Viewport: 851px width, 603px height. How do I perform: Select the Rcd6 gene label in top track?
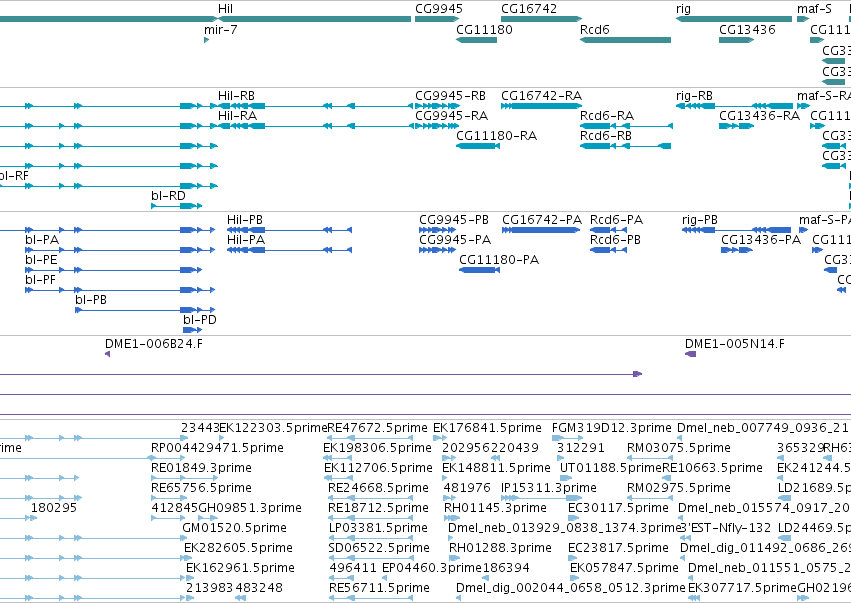(x=594, y=30)
